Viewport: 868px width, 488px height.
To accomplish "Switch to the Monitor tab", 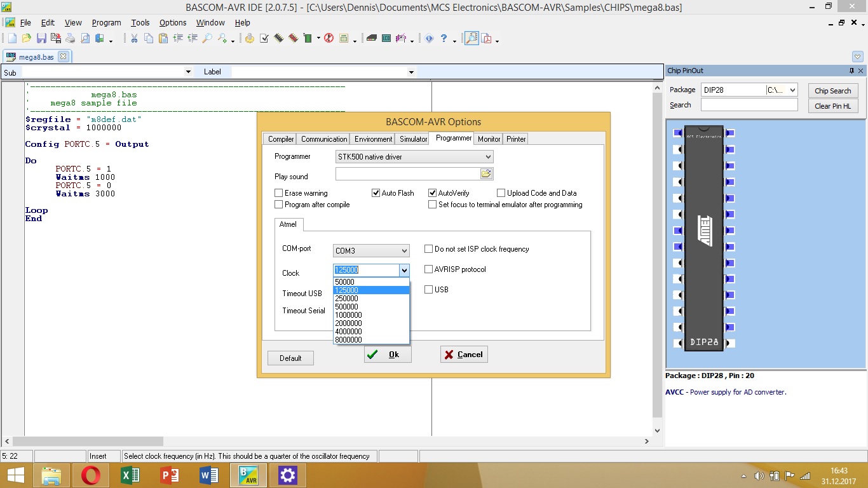I will pyautogui.click(x=489, y=139).
